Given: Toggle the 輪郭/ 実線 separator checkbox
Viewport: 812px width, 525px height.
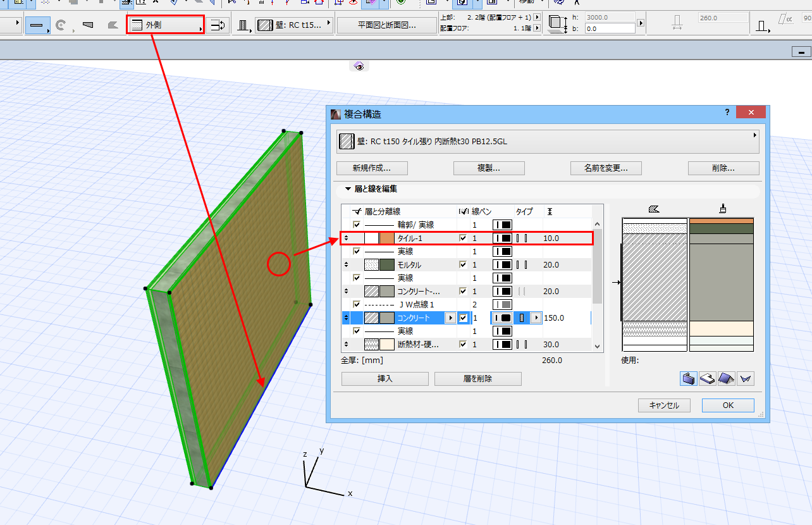Looking at the screenshot, I should (357, 225).
